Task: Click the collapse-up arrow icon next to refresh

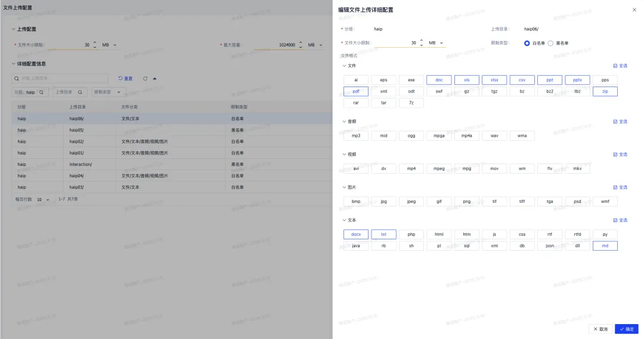Action: point(155,79)
